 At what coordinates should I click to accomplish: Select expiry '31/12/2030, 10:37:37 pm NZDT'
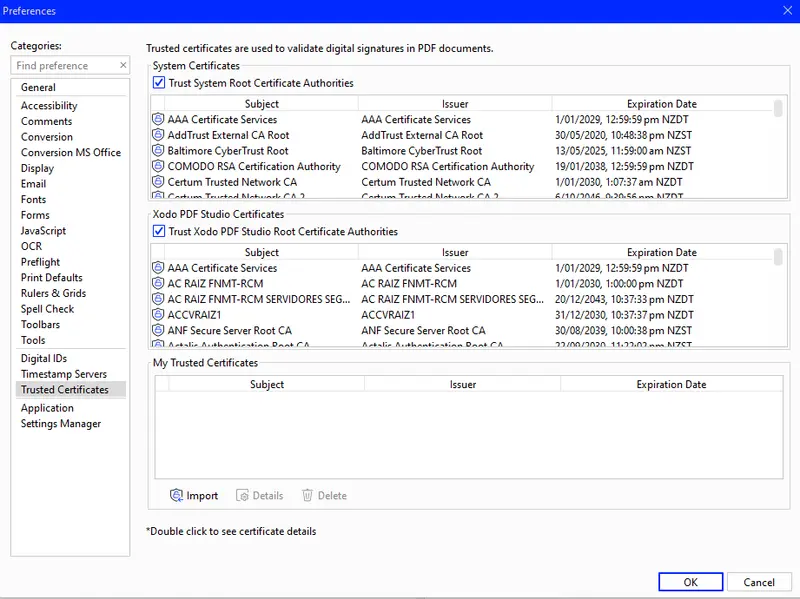(x=624, y=315)
